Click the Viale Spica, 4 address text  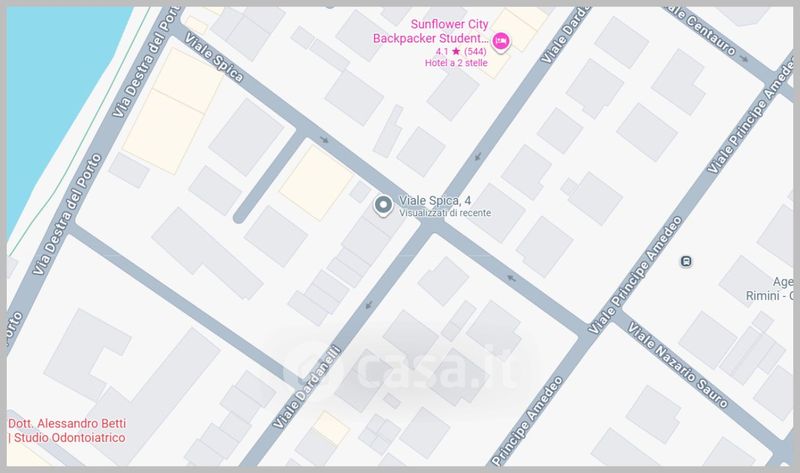pyautogui.click(x=435, y=201)
